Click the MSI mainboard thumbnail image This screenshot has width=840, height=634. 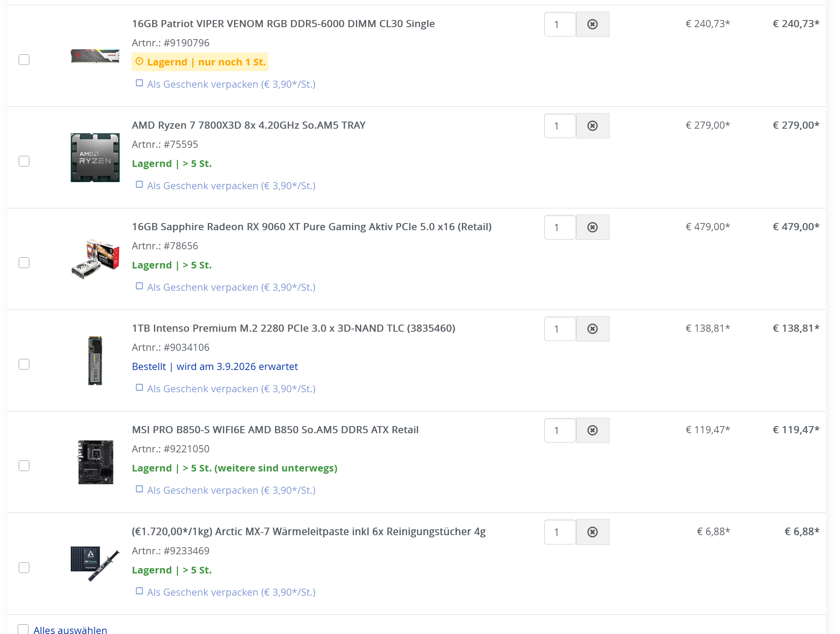tap(96, 462)
